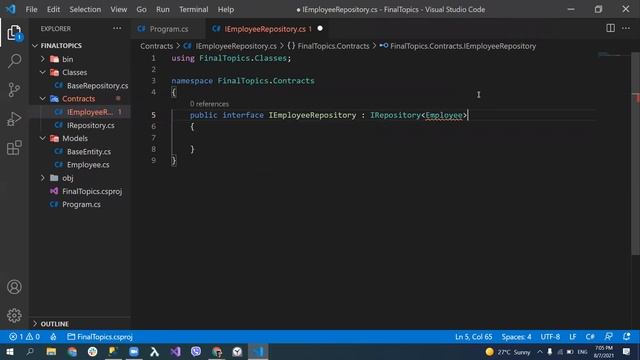Click the VS Code logo in title bar
Viewport: 640px width, 360px height.
click(x=11, y=9)
